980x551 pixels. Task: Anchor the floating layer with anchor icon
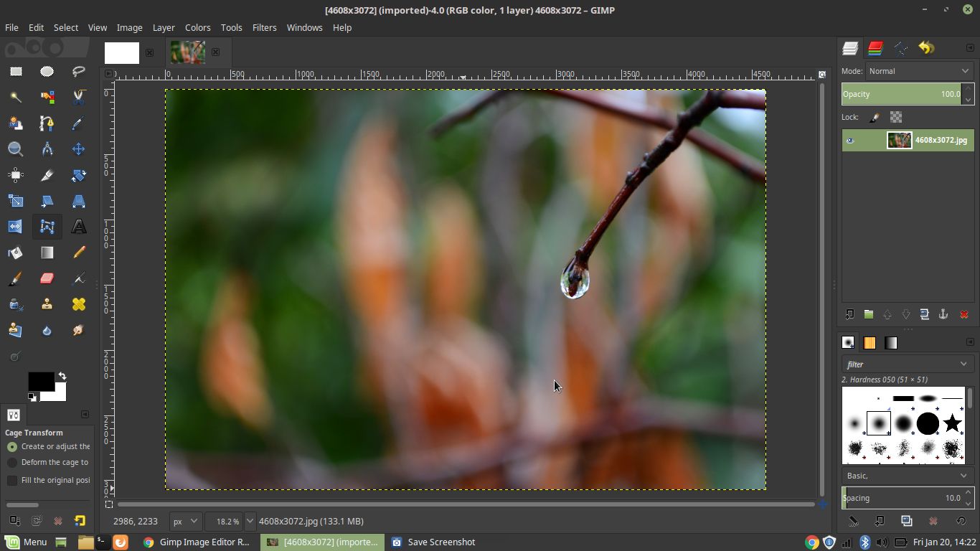coord(943,314)
